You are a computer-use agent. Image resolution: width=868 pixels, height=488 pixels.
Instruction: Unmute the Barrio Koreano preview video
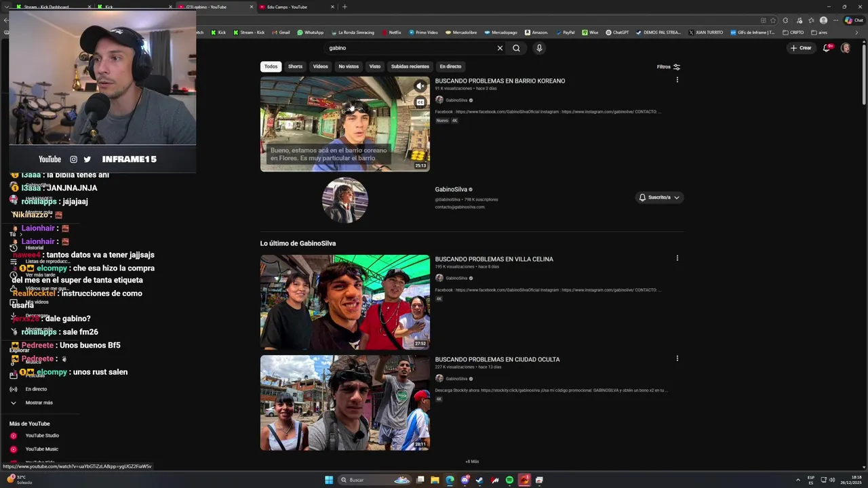420,86
